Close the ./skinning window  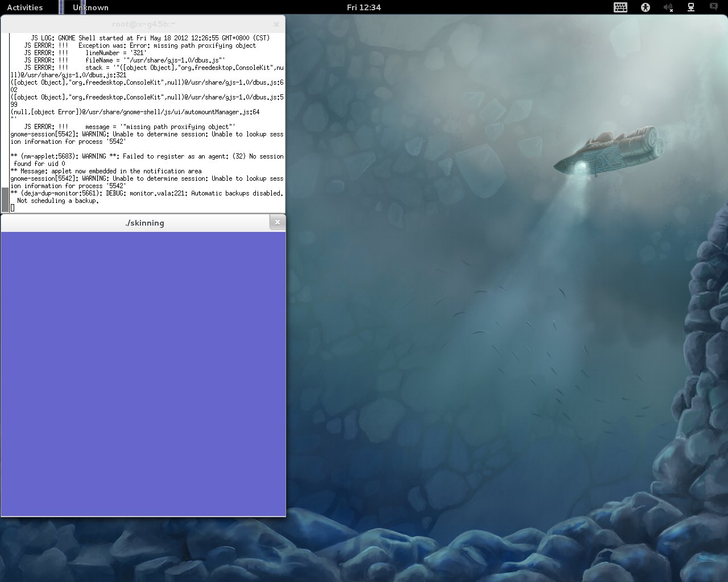tap(277, 222)
